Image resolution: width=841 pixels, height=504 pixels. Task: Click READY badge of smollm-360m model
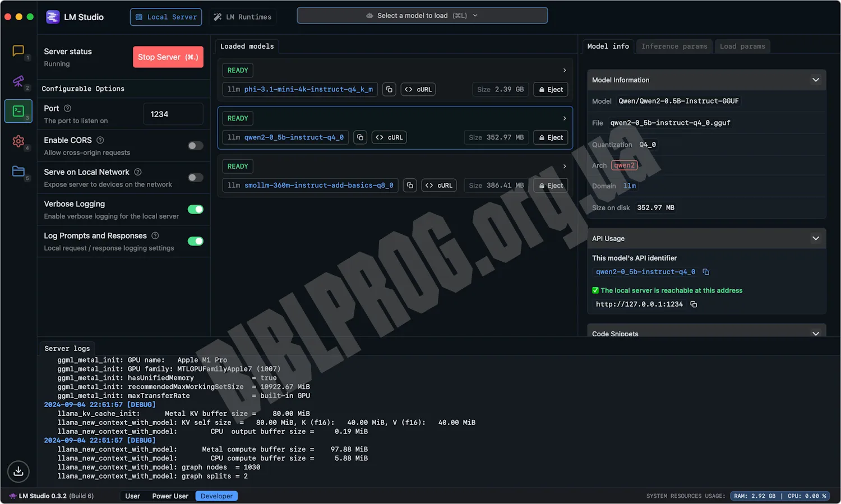(x=238, y=167)
